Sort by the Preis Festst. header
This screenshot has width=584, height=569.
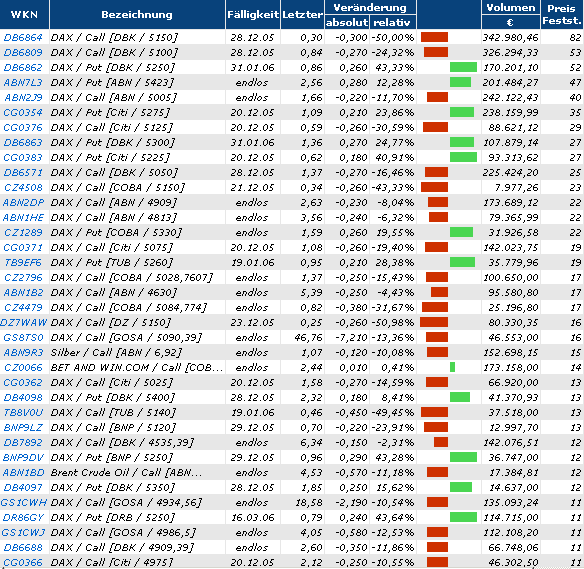pyautogui.click(x=562, y=15)
